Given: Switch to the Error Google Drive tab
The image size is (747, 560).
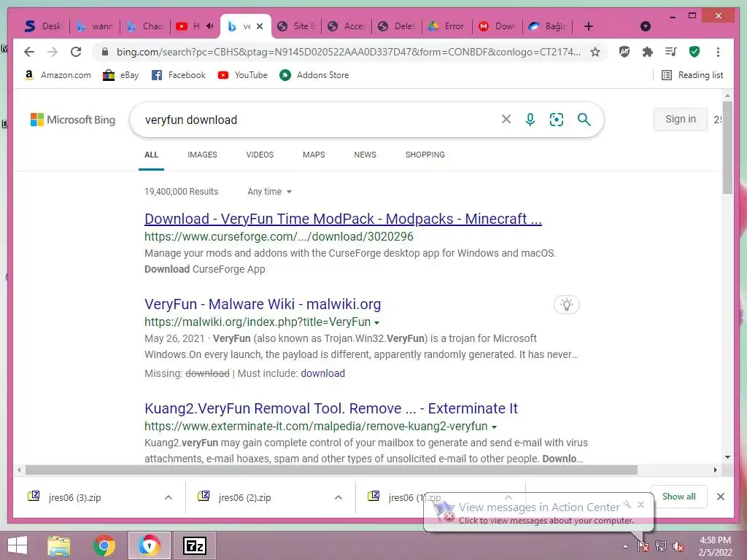Looking at the screenshot, I should point(446,26).
